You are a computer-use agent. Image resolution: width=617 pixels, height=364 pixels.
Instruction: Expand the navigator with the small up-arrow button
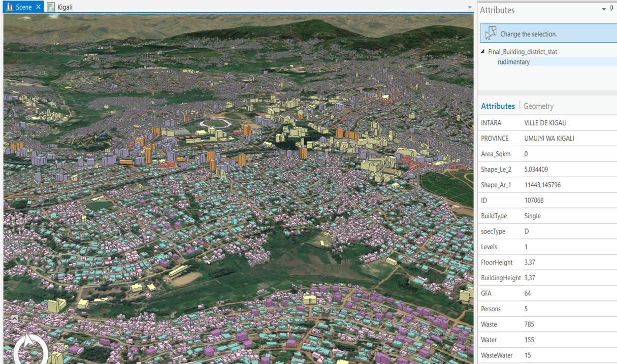15,319
